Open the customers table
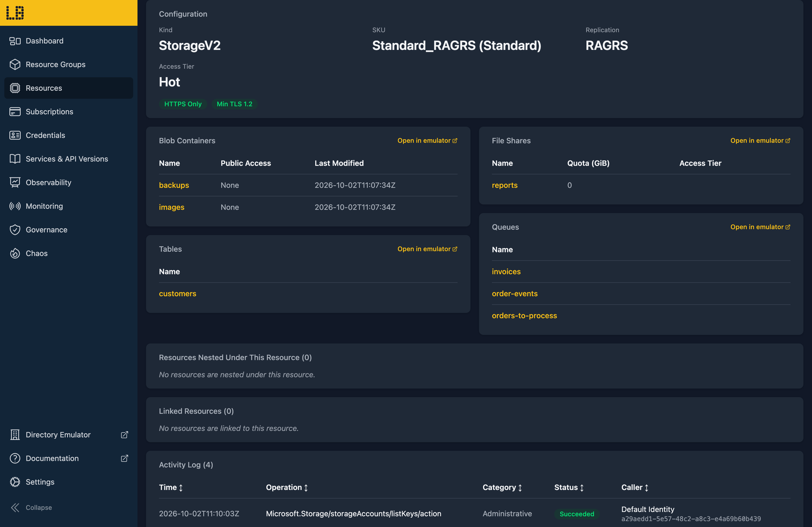This screenshot has width=812, height=527. coord(177,294)
